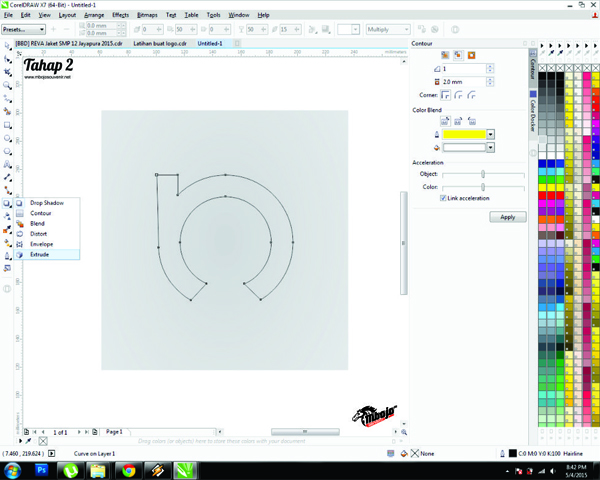The width and height of the screenshot is (600, 480).
Task: Expand the contour fill color dropdown
Action: 490,147
